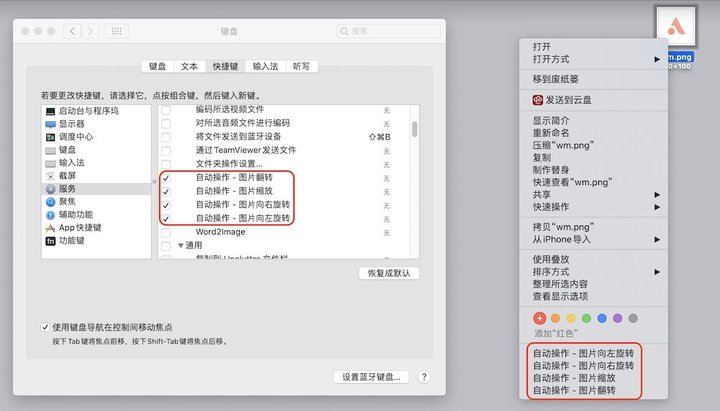Click the 截屏 screenshot icon

(x=51, y=176)
